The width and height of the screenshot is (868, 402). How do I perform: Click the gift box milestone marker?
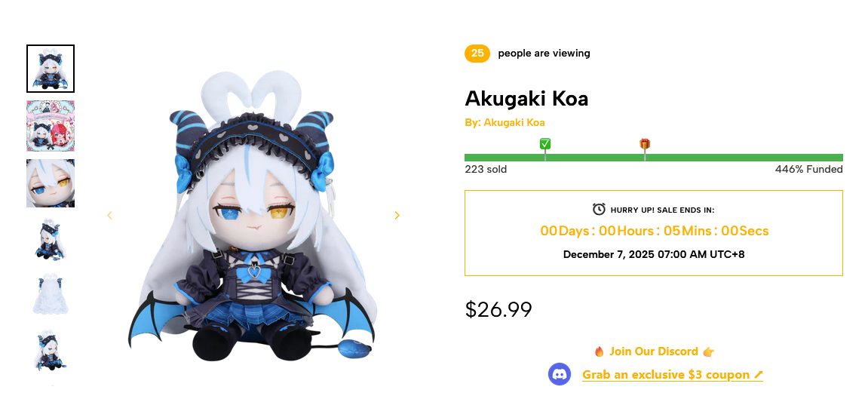(x=644, y=144)
